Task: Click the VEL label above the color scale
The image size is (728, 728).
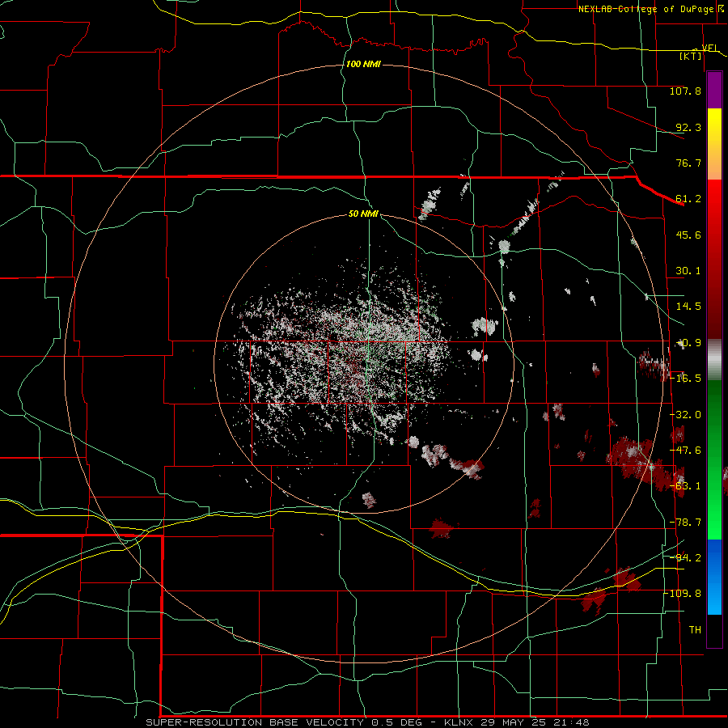Action: point(710,48)
